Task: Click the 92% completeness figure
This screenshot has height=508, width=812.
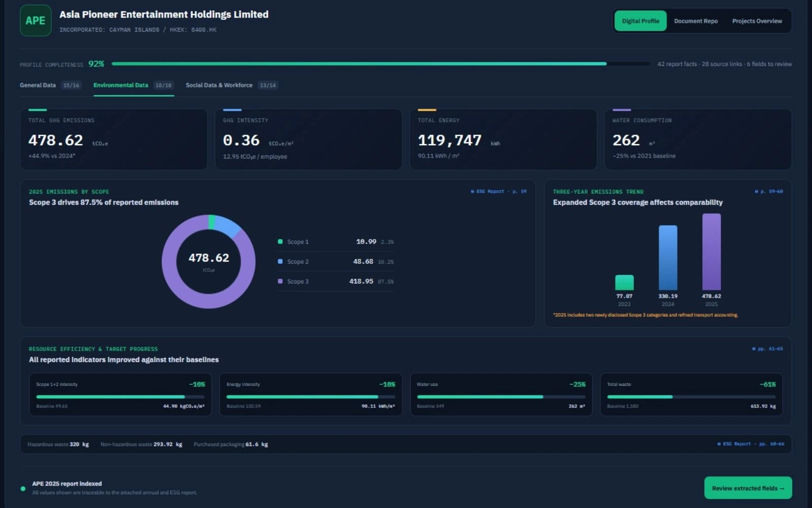Action: (x=96, y=64)
